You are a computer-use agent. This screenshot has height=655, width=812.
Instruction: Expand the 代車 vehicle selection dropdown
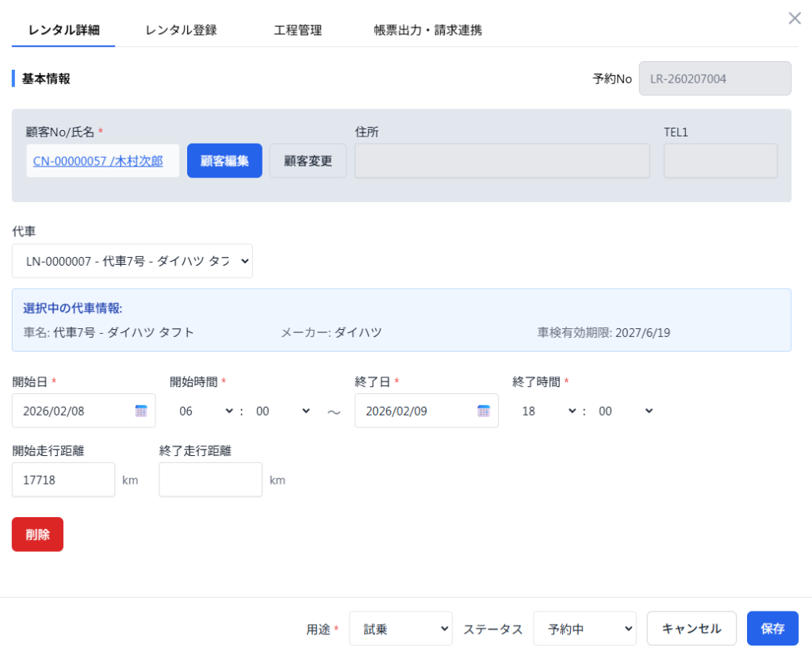[132, 261]
